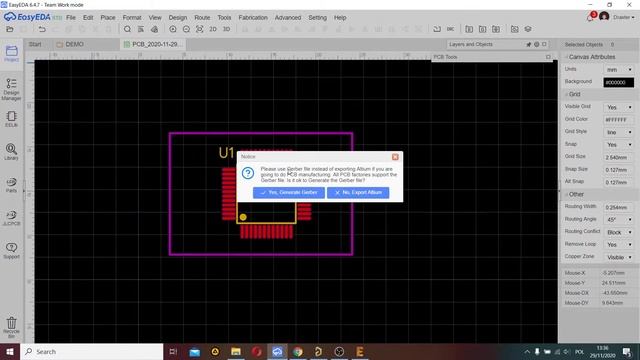
Task: Open the Units dropdown
Action: 618,70
